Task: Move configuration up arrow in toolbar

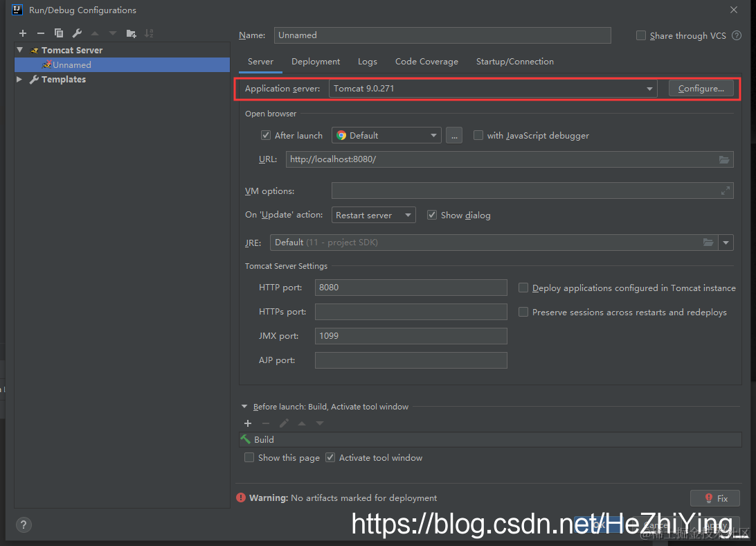Action: [95, 33]
